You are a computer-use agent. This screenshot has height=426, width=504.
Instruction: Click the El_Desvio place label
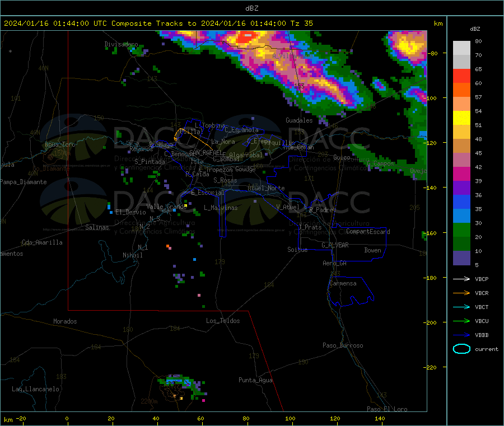[x=130, y=212]
